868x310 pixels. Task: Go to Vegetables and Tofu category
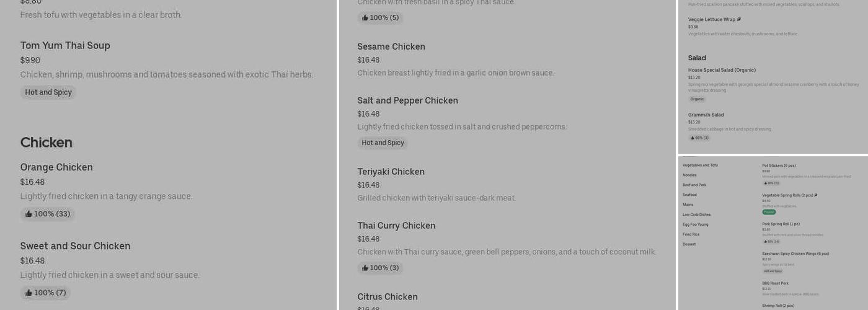(x=700, y=165)
